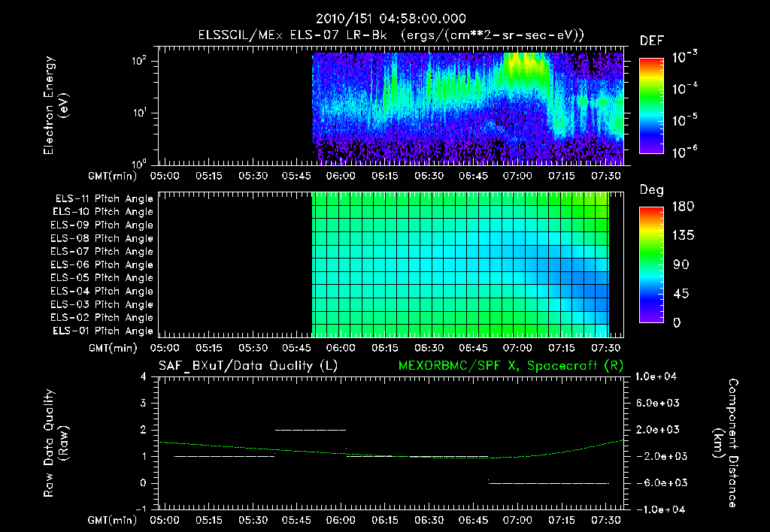Click the Component Distance (km) axis label

(x=726, y=443)
